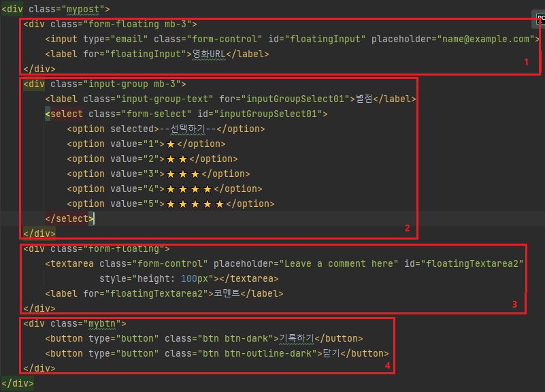Click the "input-group-text" class value

(x=165, y=99)
